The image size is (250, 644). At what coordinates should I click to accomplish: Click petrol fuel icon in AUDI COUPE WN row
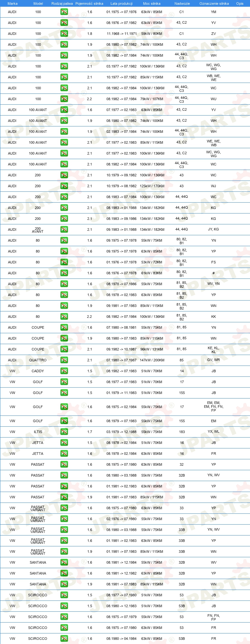64,338
